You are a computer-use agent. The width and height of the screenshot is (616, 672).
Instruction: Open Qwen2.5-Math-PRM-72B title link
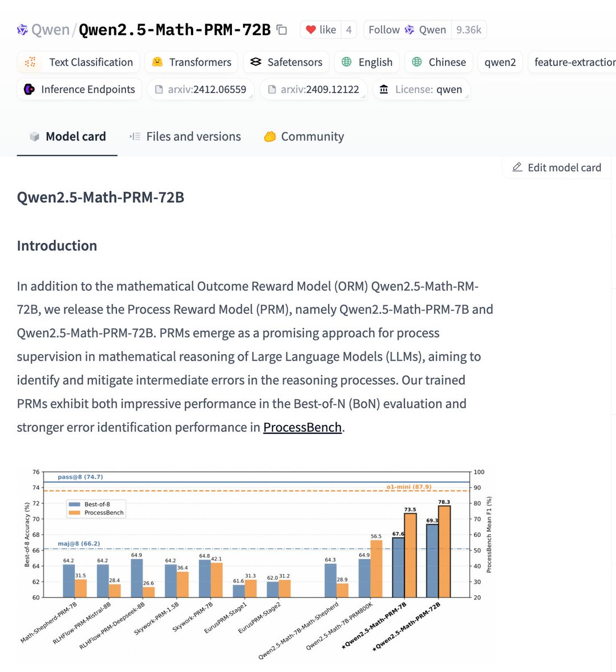pos(175,30)
